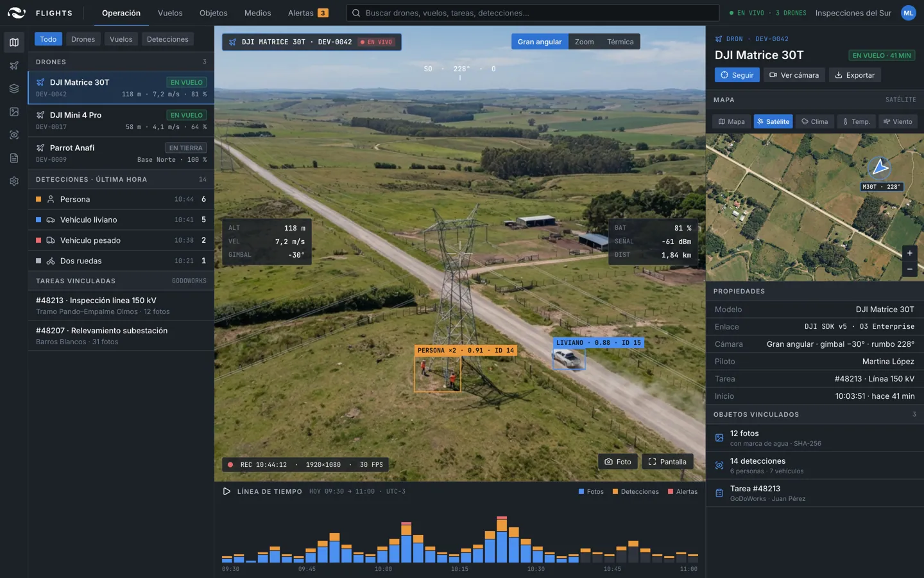The image size is (924, 578).
Task: Open the Operación tab
Action: tap(121, 13)
